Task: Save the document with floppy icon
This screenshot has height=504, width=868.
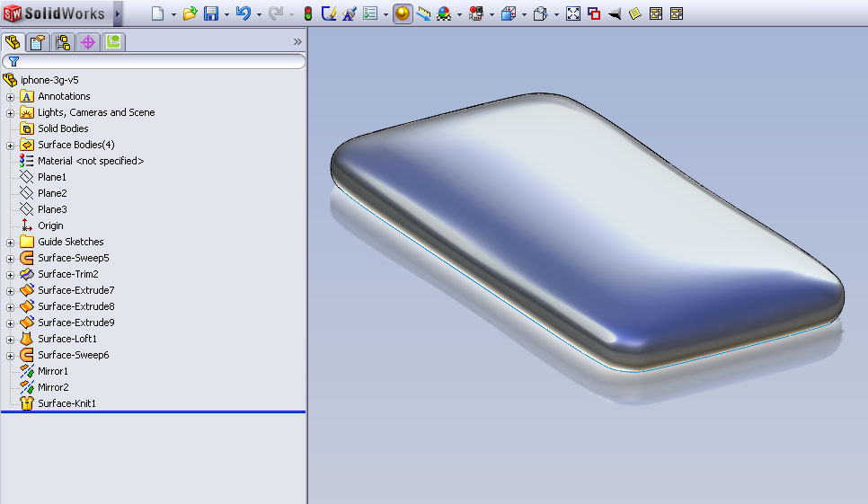Action: pyautogui.click(x=211, y=13)
